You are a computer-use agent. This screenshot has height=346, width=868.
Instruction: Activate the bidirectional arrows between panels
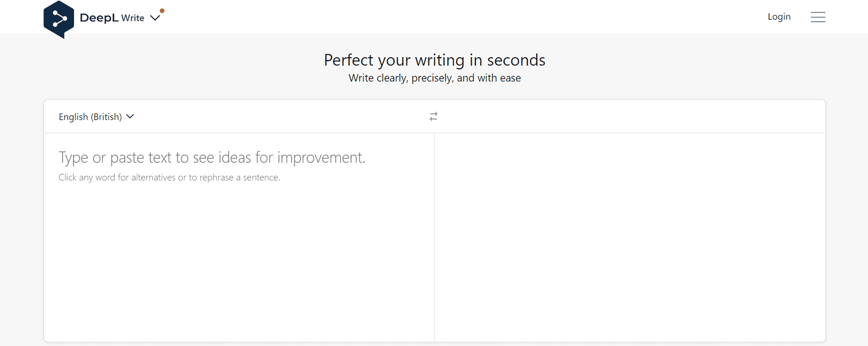(433, 116)
